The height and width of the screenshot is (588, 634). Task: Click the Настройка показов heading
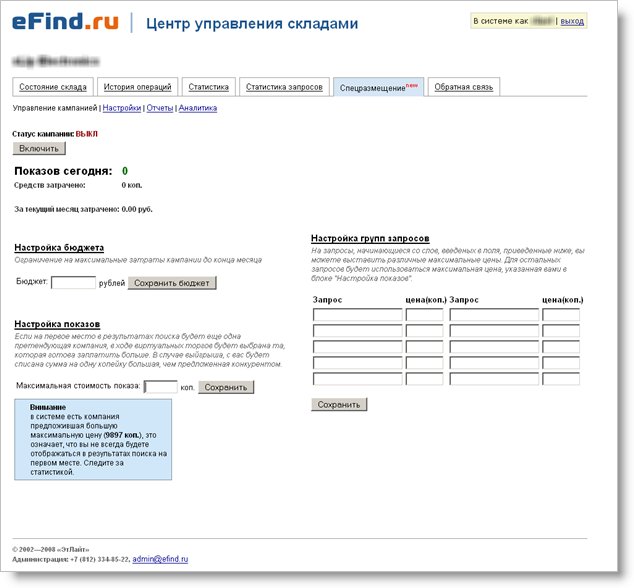[57, 324]
